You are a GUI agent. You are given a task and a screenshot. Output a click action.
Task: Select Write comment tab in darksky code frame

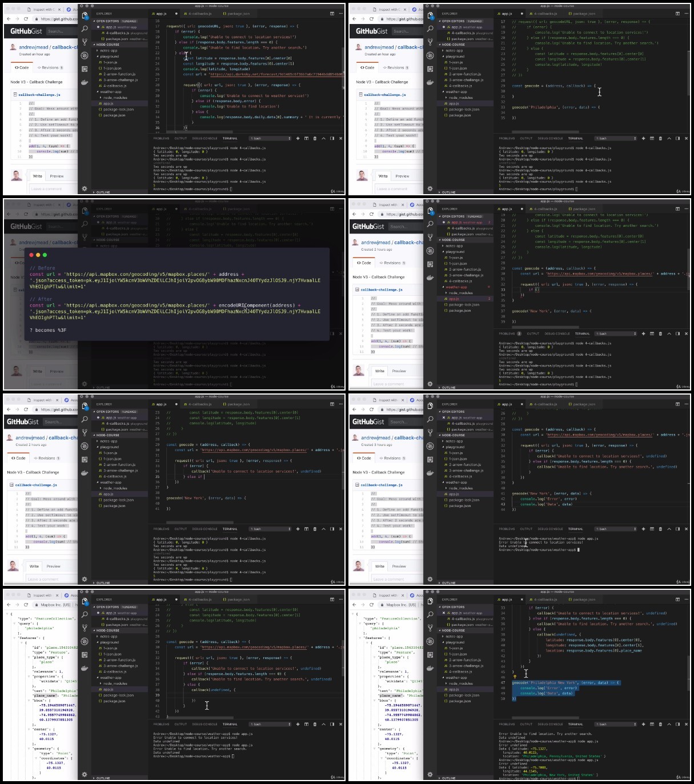tap(38, 176)
